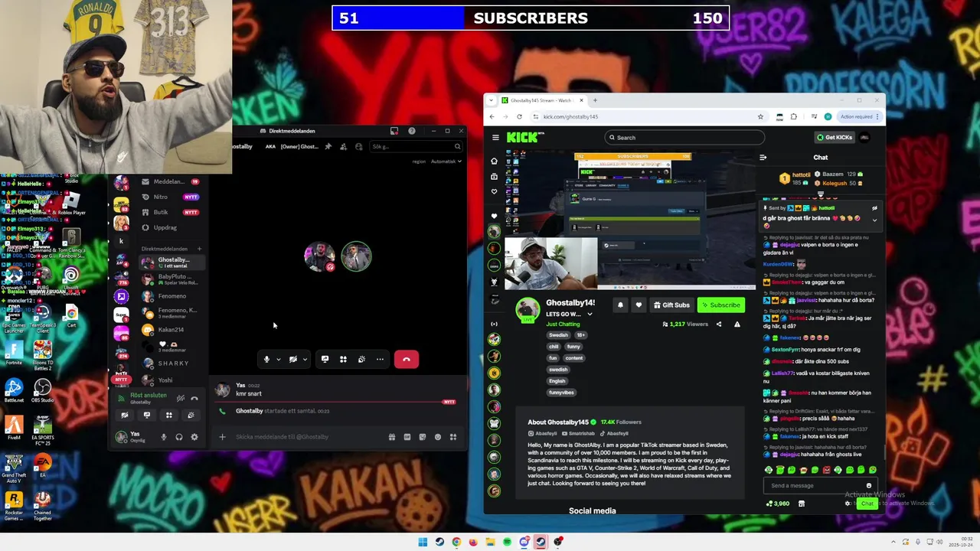Collapse the Kick chat panel
This screenshot has height=551, width=980.
(763, 158)
